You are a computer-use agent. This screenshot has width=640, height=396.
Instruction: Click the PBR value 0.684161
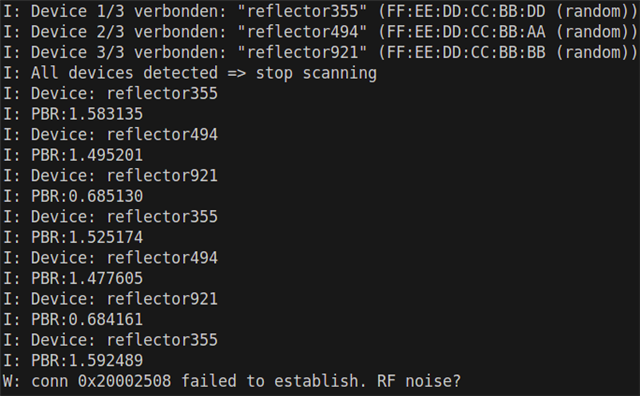pos(106,320)
